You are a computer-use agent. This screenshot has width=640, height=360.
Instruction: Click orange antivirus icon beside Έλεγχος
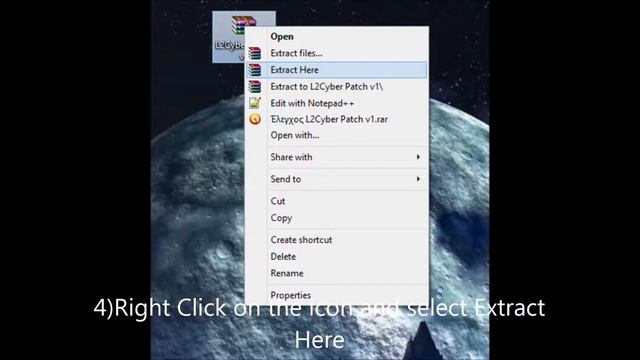255,119
